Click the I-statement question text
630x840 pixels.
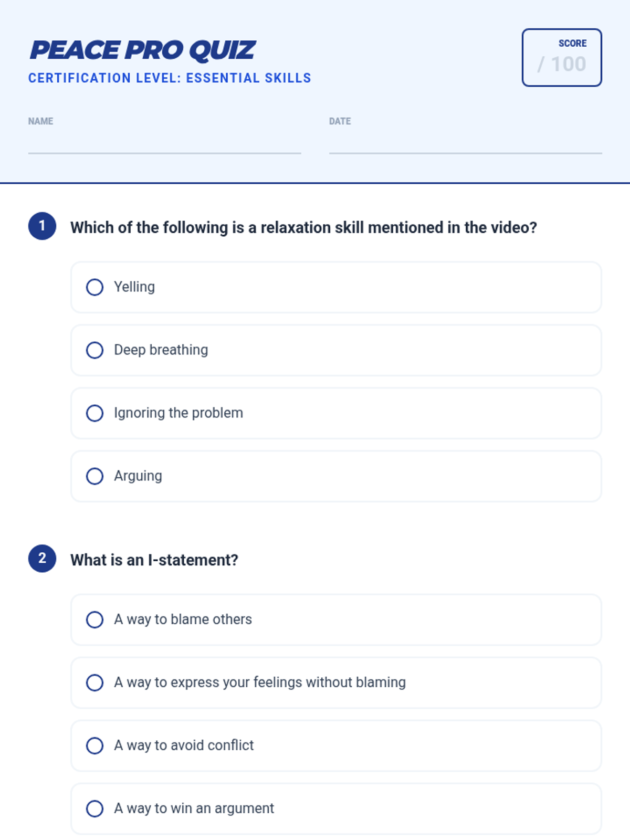coord(154,560)
